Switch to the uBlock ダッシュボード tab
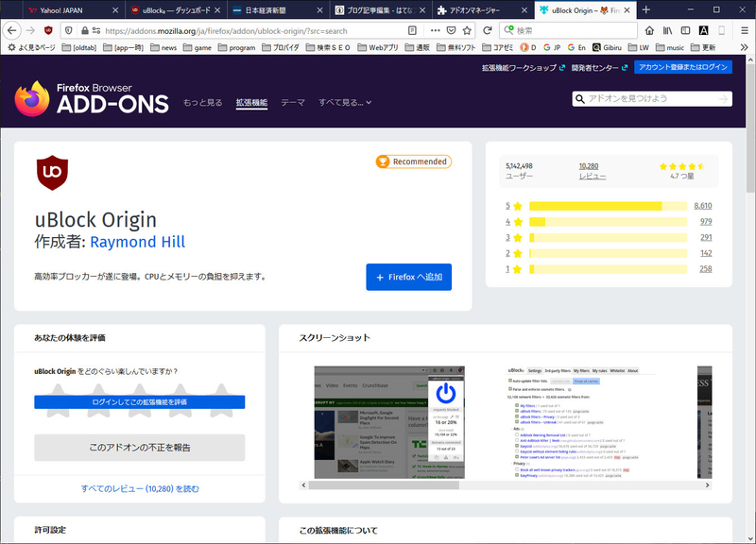The height and width of the screenshot is (544, 756). (x=176, y=10)
